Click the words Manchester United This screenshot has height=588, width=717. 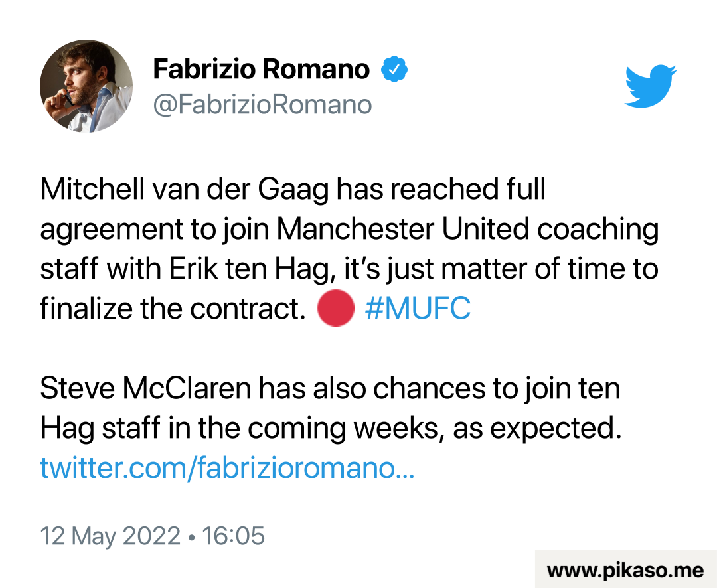(402, 230)
